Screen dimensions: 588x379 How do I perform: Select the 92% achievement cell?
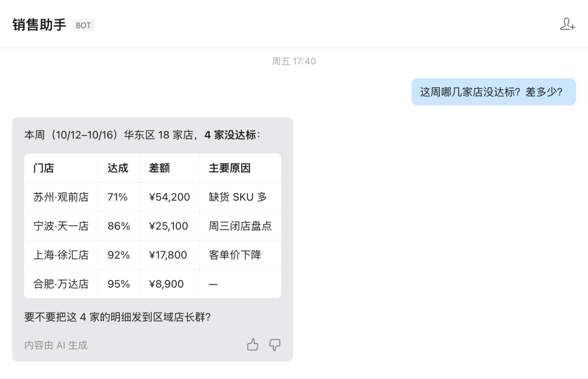pyautogui.click(x=119, y=255)
